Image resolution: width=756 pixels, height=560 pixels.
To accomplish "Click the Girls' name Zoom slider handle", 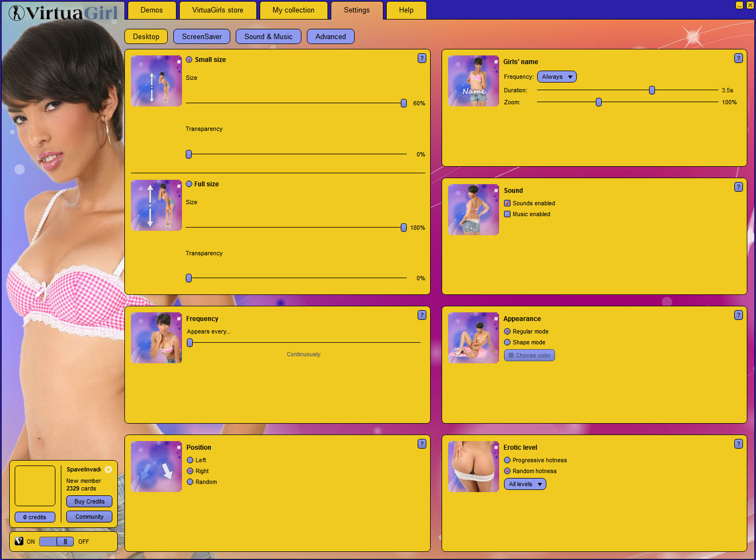I will point(598,102).
